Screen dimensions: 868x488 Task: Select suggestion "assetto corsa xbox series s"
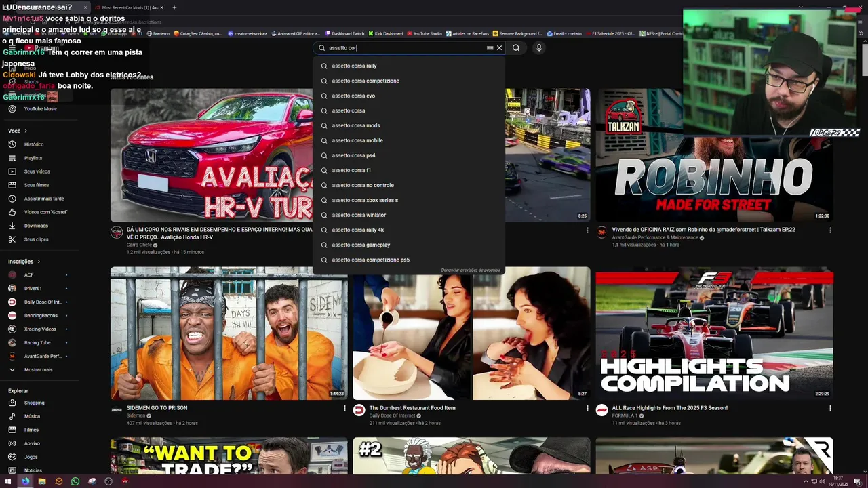point(409,200)
